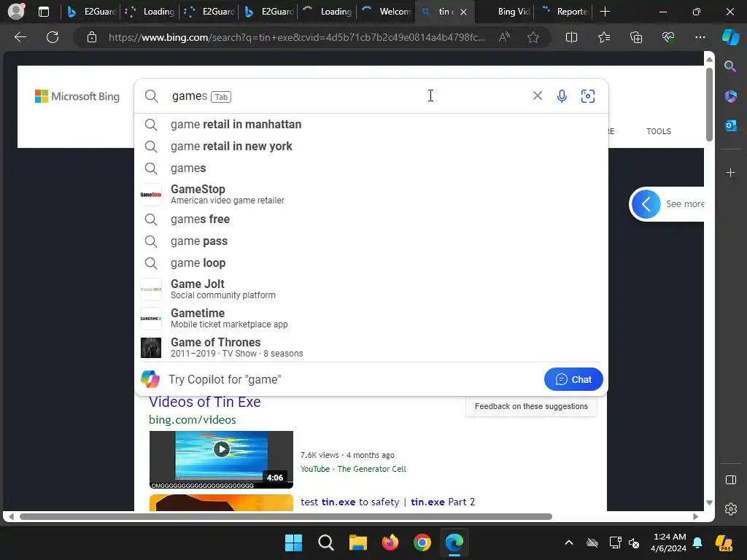Open Videos of Tin Exe link
The height and width of the screenshot is (560, 747).
204,402
